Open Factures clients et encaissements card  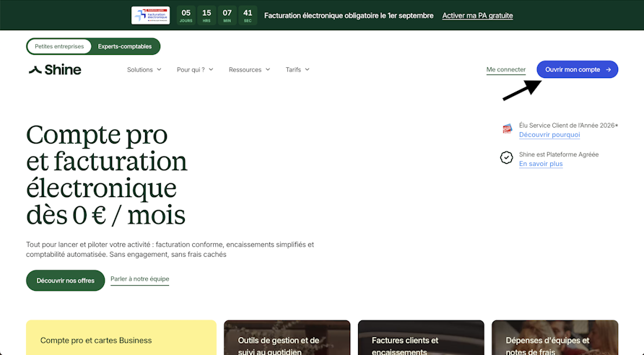click(421, 338)
